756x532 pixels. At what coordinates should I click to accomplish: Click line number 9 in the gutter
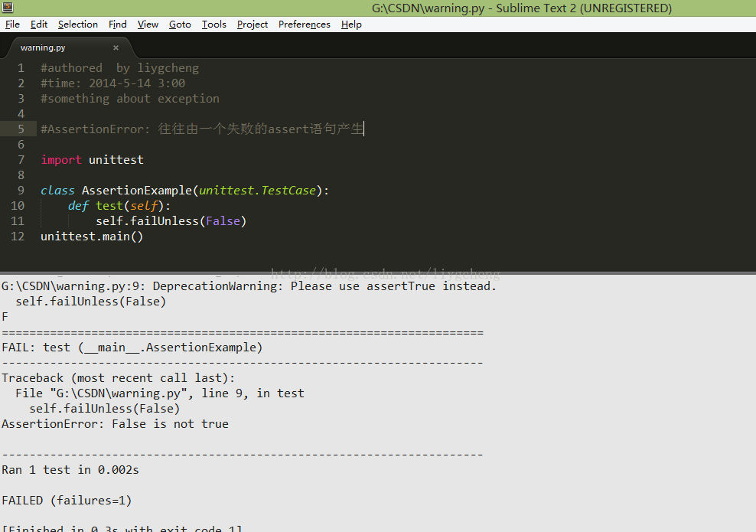coord(21,191)
